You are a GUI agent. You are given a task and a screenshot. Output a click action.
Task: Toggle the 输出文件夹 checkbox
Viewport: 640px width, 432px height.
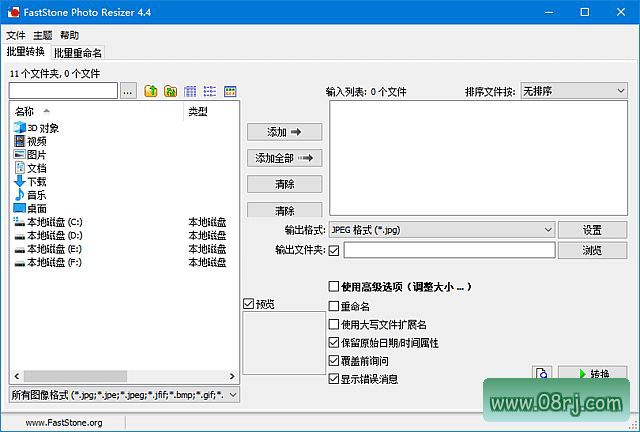click(x=333, y=250)
